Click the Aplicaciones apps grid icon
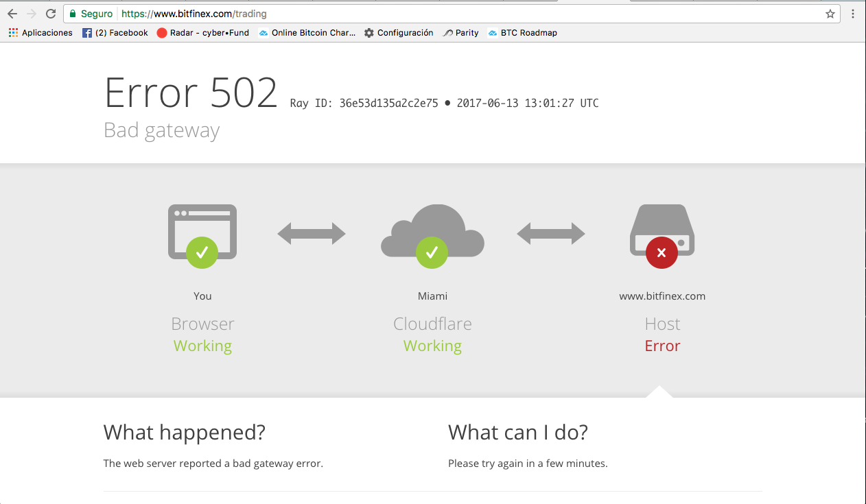This screenshot has height=504, width=866. pos(13,33)
